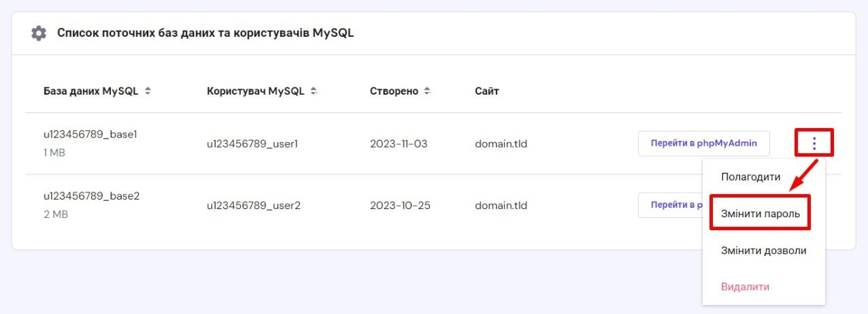
Task: Click the database name u123456789_base2
Action: pos(91,196)
